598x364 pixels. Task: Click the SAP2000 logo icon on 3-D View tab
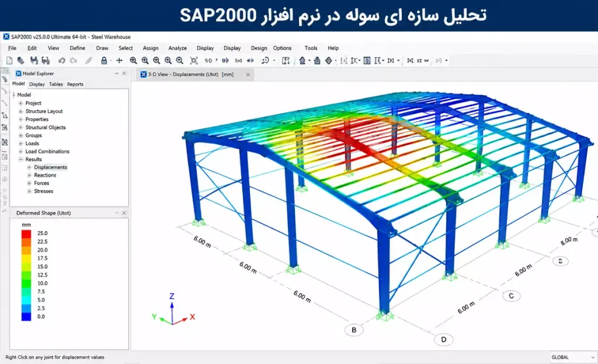point(144,74)
